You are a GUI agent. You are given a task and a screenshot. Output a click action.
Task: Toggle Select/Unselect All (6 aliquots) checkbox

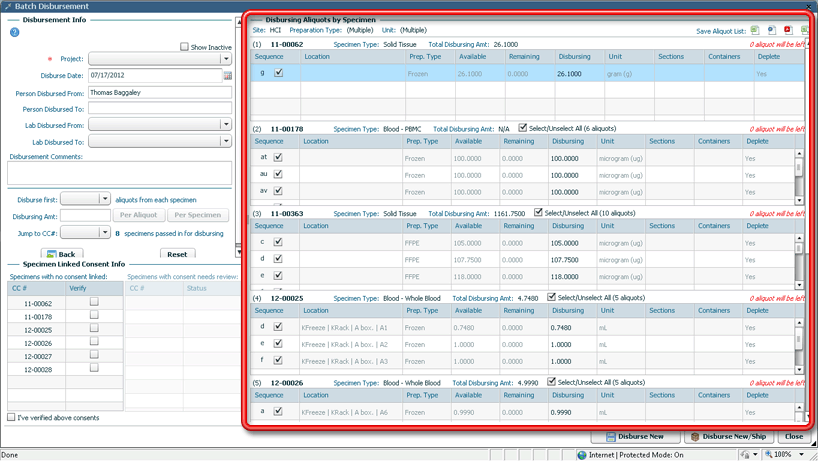523,128
